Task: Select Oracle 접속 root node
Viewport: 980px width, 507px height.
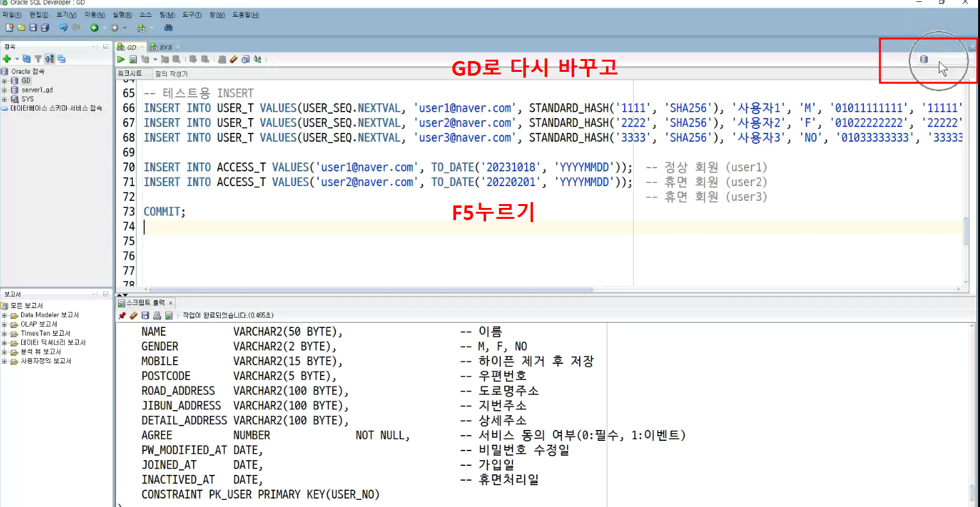Action: 23,71
